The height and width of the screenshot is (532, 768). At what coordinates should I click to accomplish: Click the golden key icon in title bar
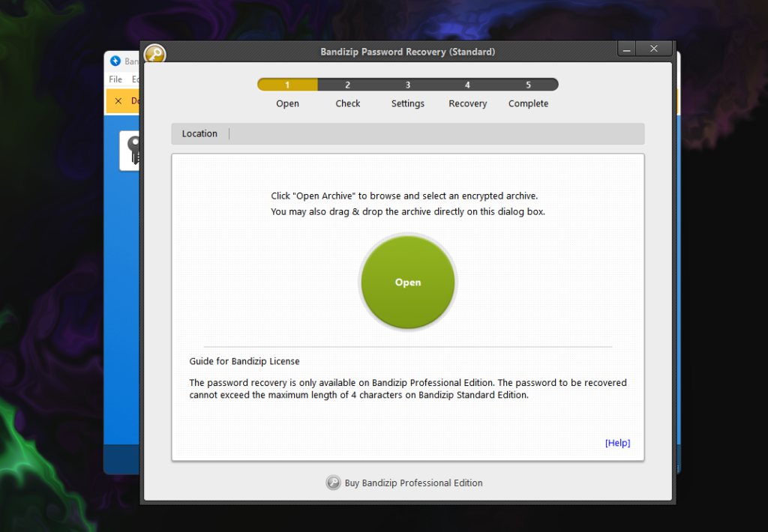154,55
